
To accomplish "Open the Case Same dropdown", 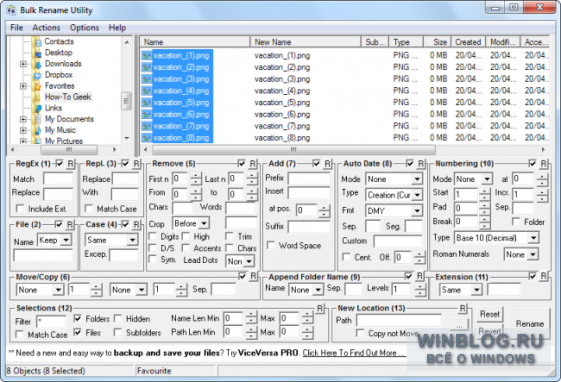I will [x=132, y=240].
